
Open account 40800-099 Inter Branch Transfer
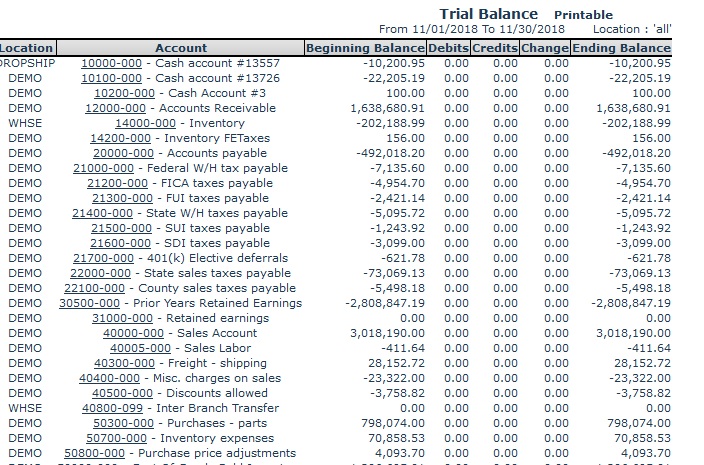(x=115, y=408)
